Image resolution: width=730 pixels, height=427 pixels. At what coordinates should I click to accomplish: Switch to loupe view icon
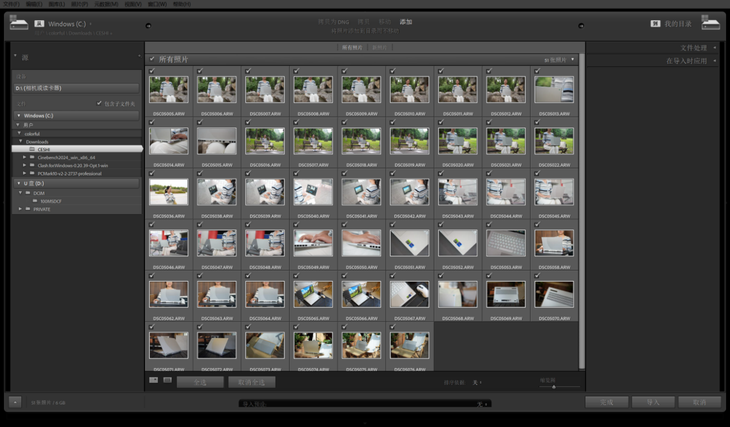coord(167,380)
